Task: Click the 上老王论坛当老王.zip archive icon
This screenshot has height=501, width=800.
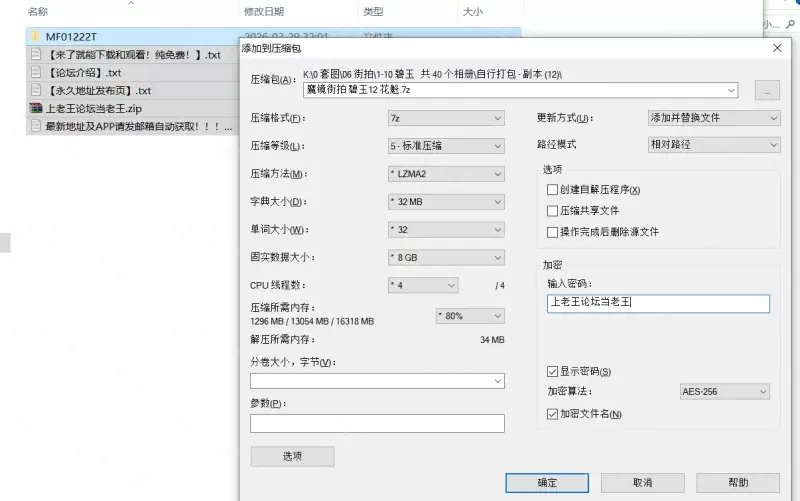Action: coord(36,108)
